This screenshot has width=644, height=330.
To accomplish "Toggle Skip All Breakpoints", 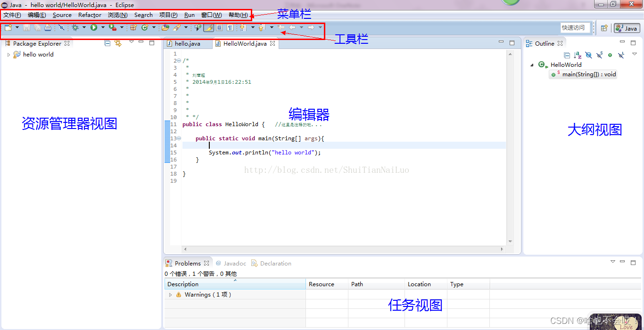I will point(61,28).
